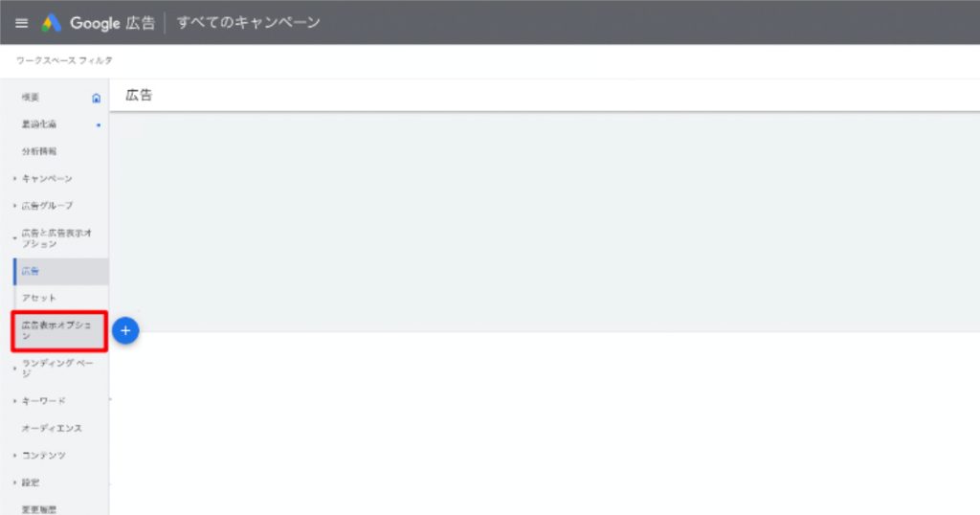This screenshot has width=980, height=515.
Task: Open the アセット sidebar item
Action: pos(60,298)
